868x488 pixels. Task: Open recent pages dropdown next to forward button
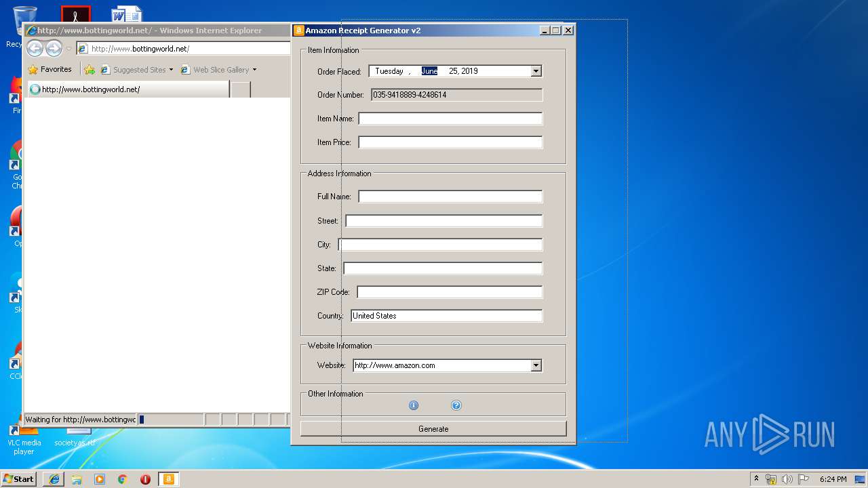[68, 49]
